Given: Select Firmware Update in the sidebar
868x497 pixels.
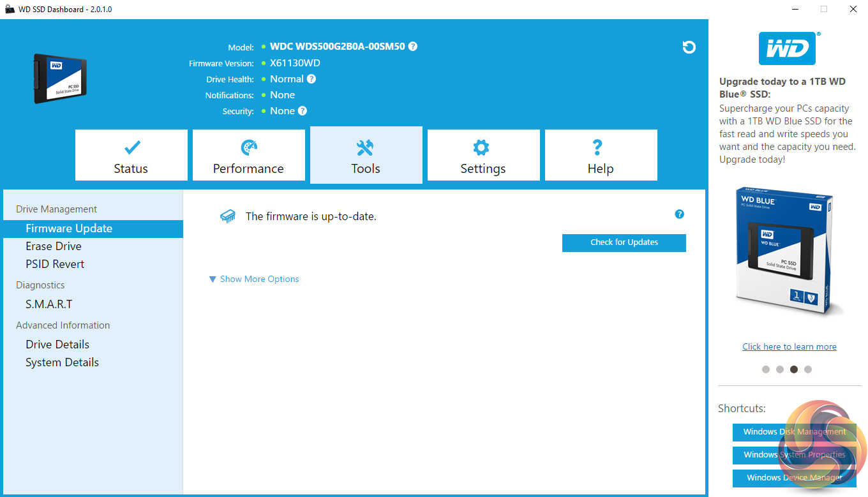Looking at the screenshot, I should point(93,228).
